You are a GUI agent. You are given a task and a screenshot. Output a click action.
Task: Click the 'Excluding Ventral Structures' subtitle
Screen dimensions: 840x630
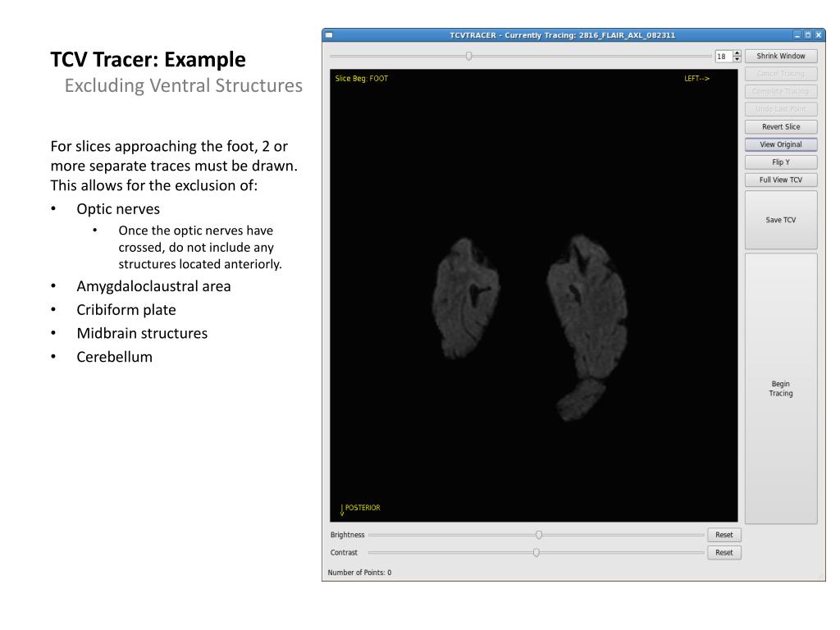coord(183,85)
